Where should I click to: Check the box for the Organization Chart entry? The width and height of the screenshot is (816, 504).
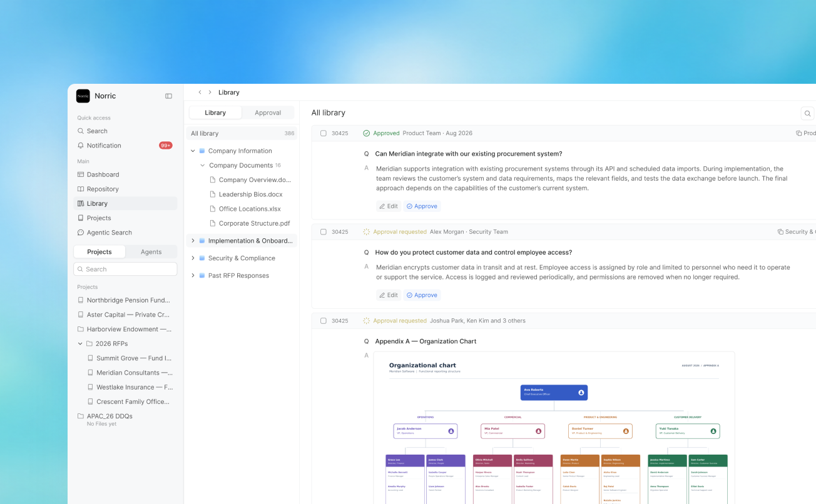(x=324, y=321)
